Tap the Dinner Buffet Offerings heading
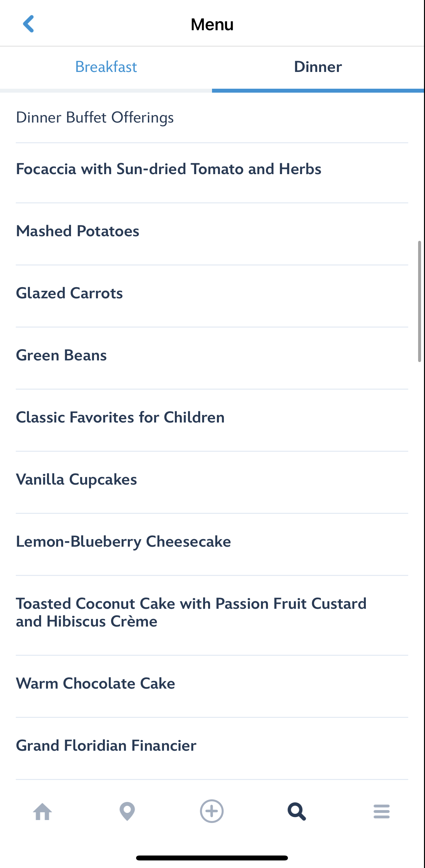 click(x=95, y=118)
